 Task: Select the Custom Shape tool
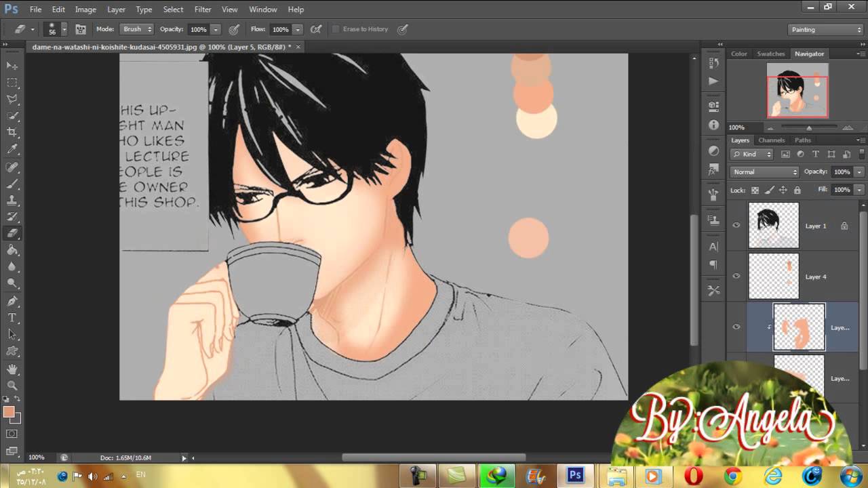pos(12,351)
